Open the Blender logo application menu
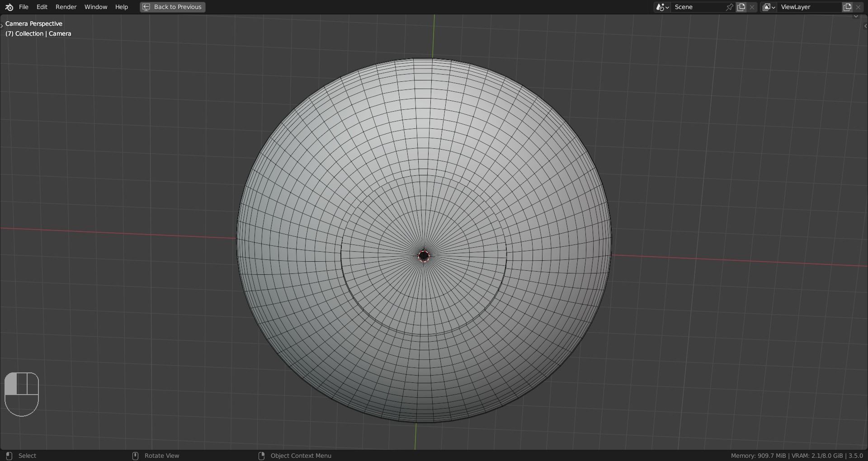This screenshot has width=868, height=461. 9,7
